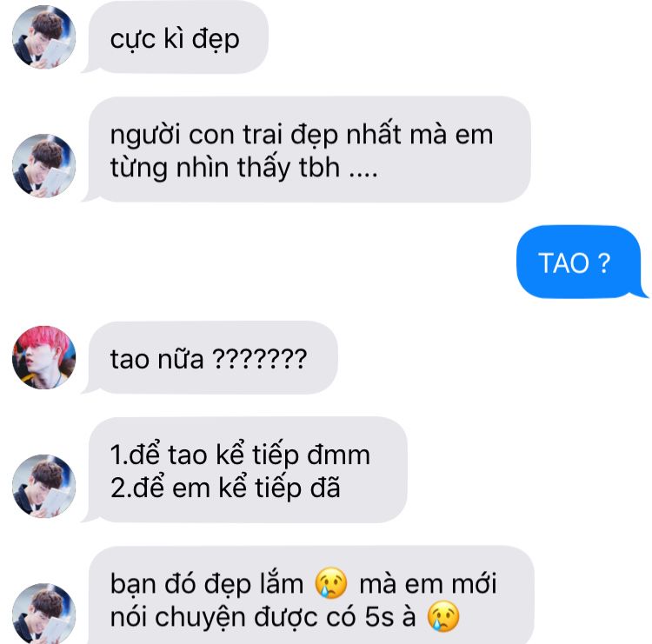Click the word "đmm" in the numbered message
Screen dimensions: 652x644
(x=338, y=454)
